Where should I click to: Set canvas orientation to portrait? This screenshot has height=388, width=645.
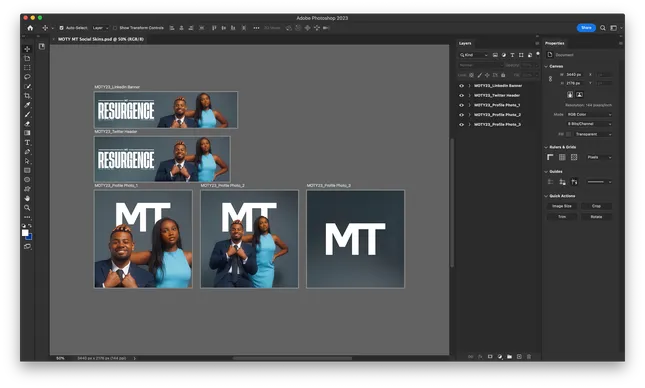(570, 95)
